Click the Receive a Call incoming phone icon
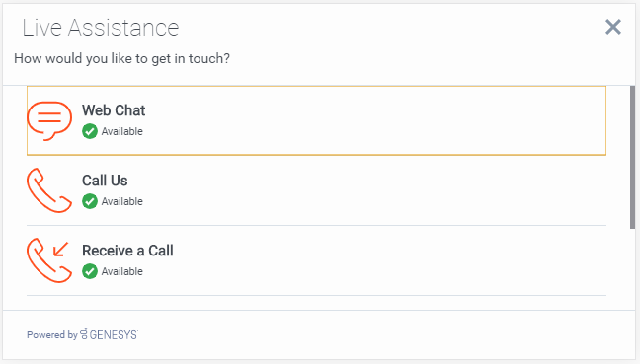This screenshot has width=640, height=364. click(49, 260)
